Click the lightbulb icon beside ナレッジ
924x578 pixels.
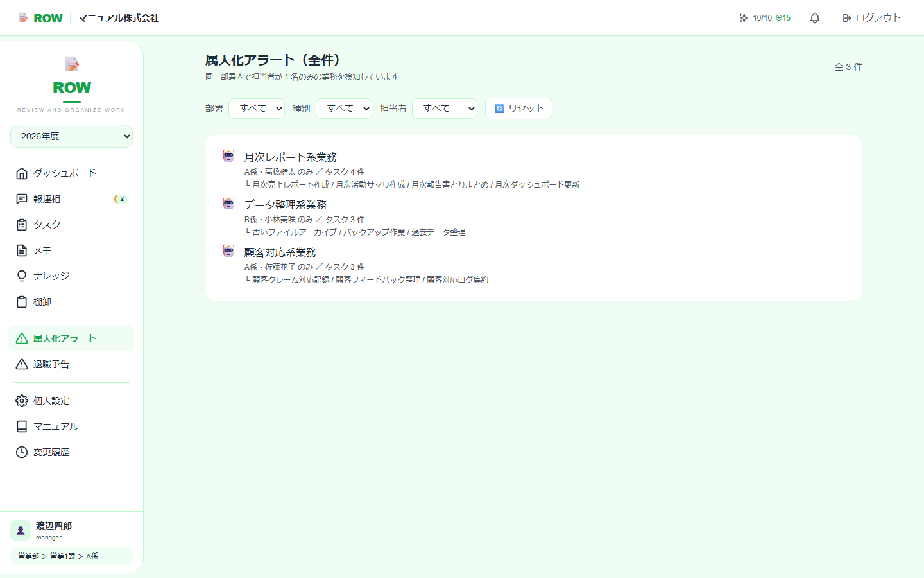[22, 276]
